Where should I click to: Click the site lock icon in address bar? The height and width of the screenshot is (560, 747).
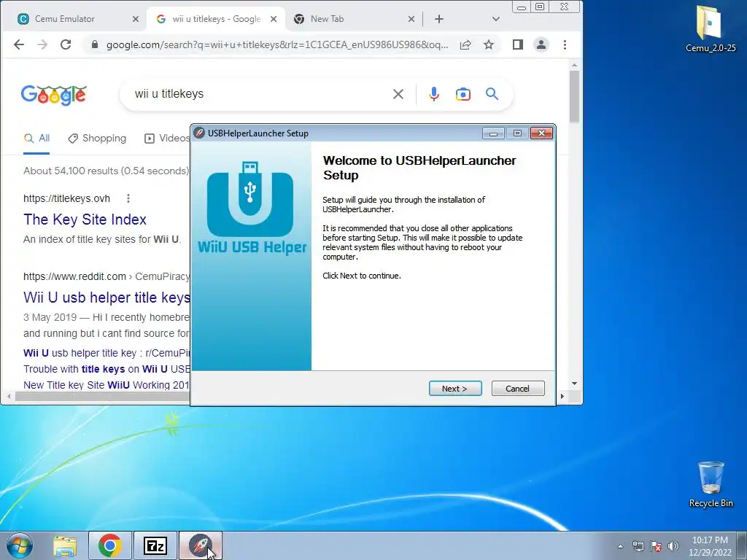coord(94,44)
